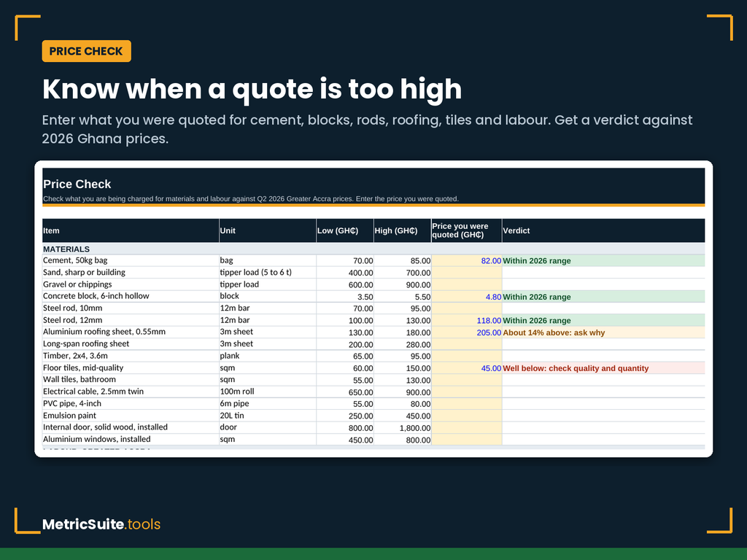Viewport: 747px width, 560px height.
Task: Click 'Steel rod, 10mm' item cell
Action: pyautogui.click(x=131, y=308)
